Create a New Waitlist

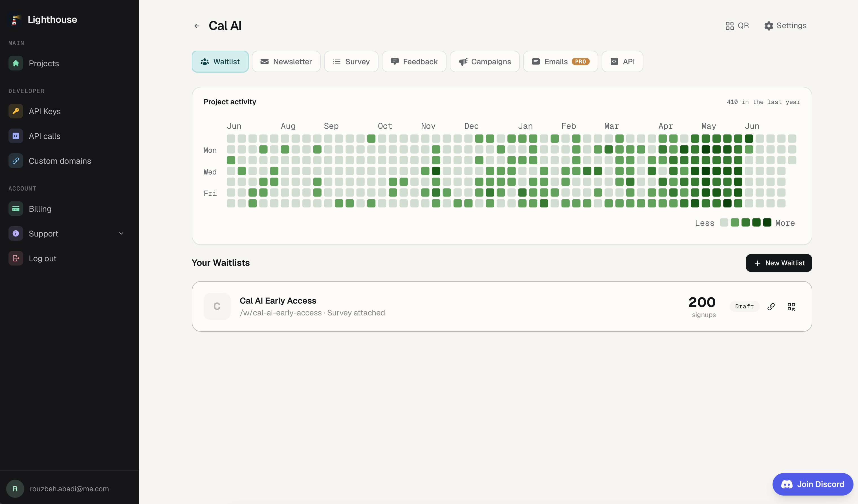point(779,263)
